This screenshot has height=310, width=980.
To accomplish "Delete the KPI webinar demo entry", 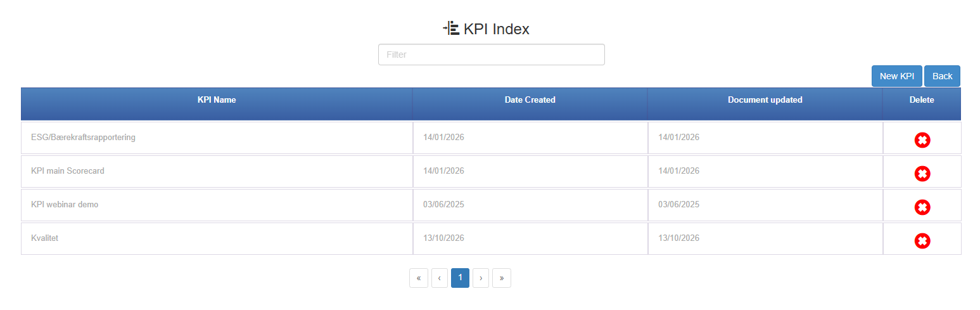I will tap(922, 207).
